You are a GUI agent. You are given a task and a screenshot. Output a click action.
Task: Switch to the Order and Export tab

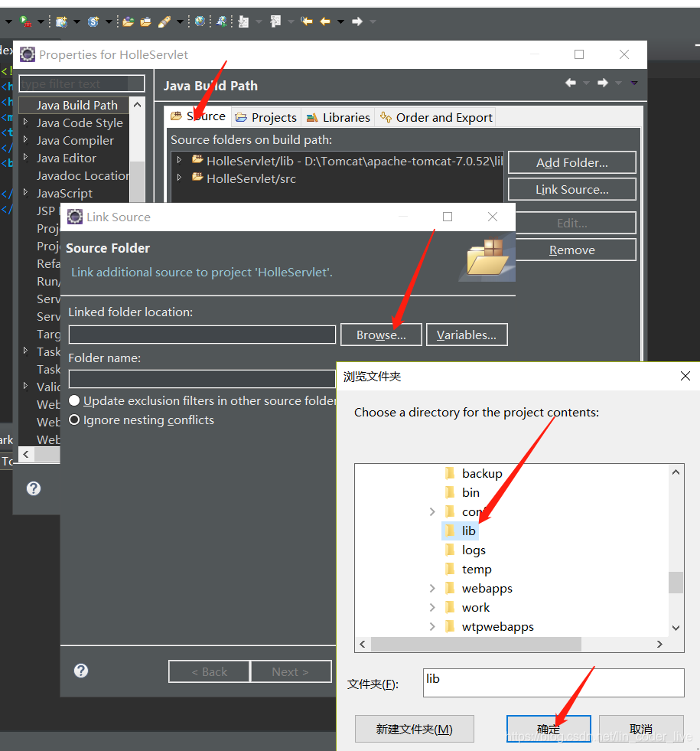[435, 117]
